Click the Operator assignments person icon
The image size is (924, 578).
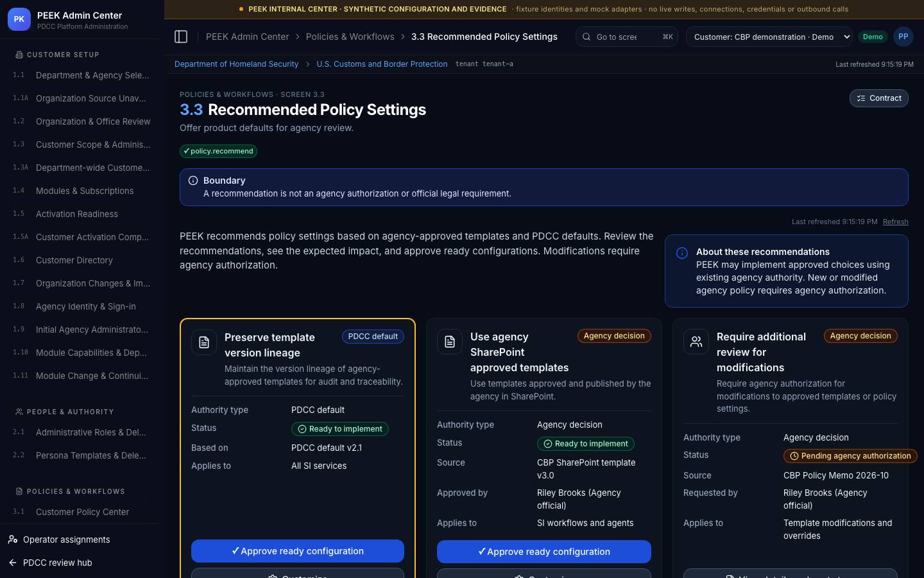point(13,539)
